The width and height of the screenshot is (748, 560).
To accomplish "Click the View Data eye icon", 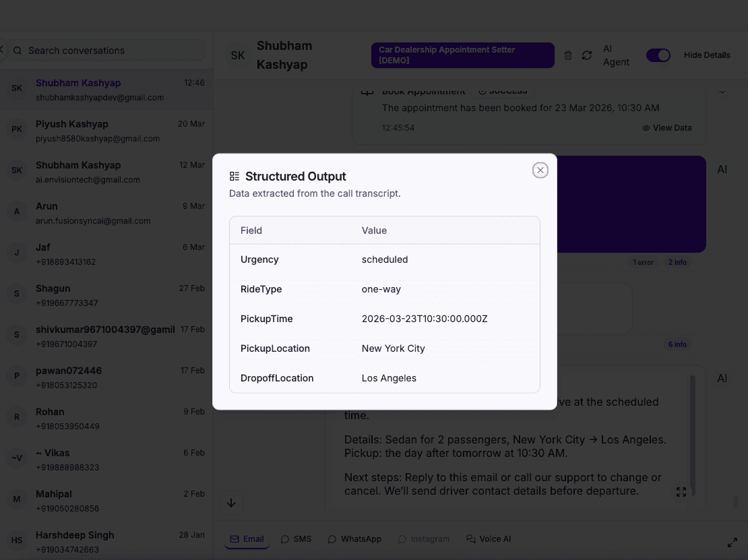I will tap(648, 127).
